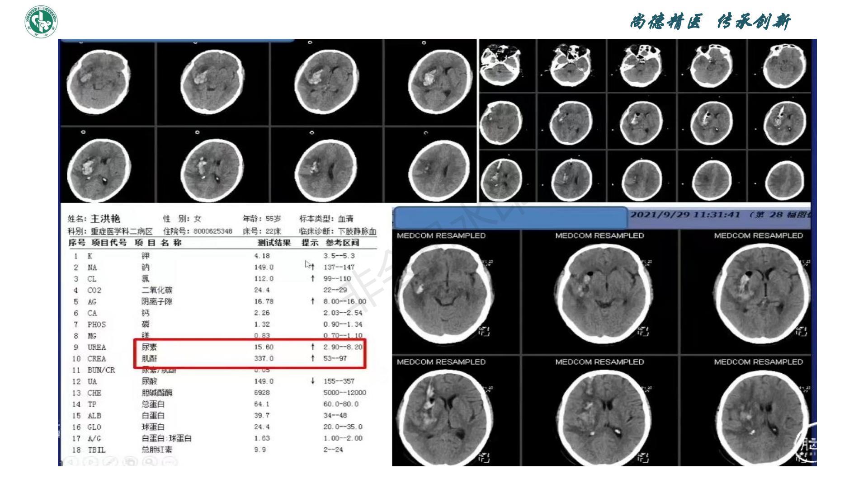The width and height of the screenshot is (868, 488).
Task: Click the 白蛋白 result 39.7
Action: (262, 415)
